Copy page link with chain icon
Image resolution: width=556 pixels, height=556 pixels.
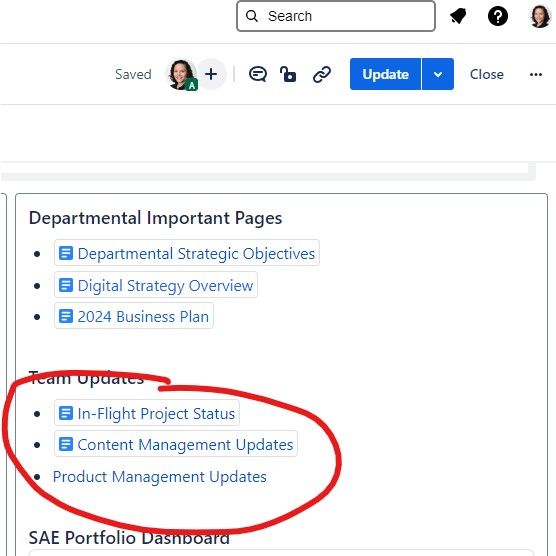click(322, 74)
